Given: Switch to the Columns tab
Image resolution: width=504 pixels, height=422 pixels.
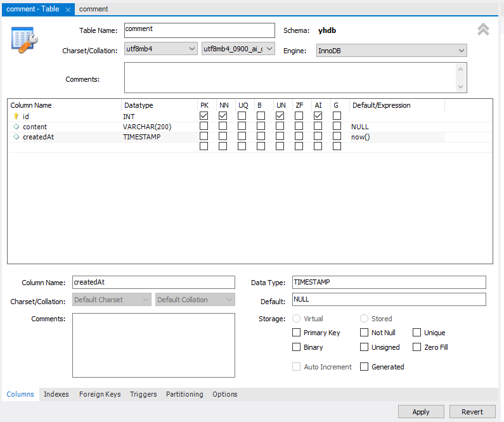Looking at the screenshot, I should (20, 394).
